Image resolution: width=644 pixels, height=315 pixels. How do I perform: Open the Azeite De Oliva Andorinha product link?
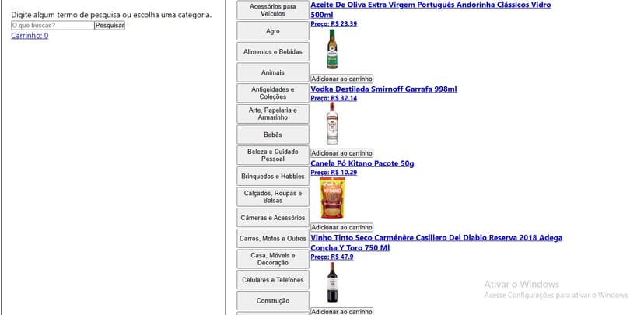pyautogui.click(x=430, y=10)
